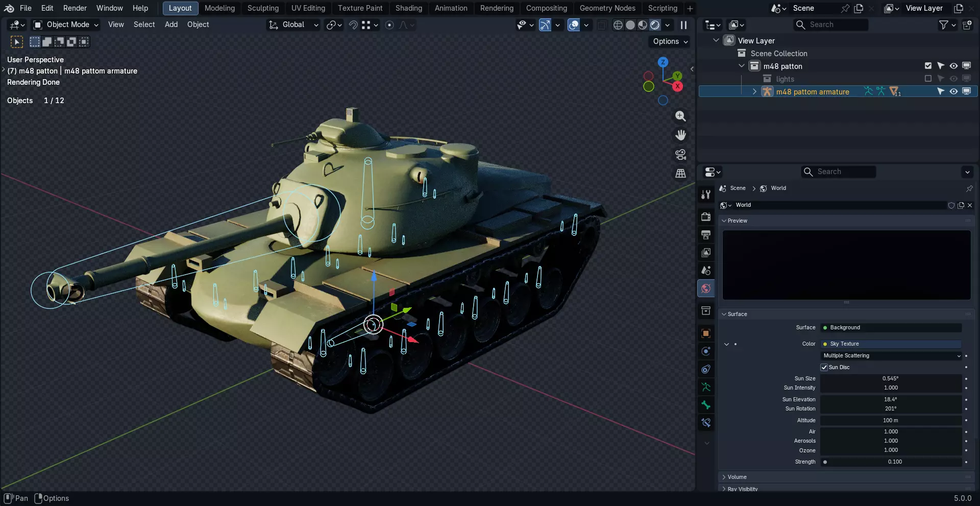Viewport: 980px width, 506px height.
Task: Choose the Intersect selection mode icon
Action: tap(84, 42)
